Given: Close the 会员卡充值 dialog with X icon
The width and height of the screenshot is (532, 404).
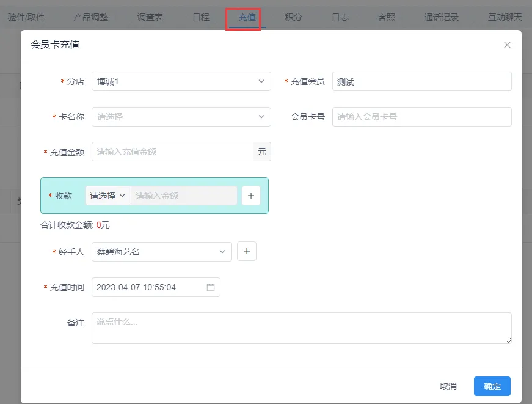Looking at the screenshot, I should [507, 45].
